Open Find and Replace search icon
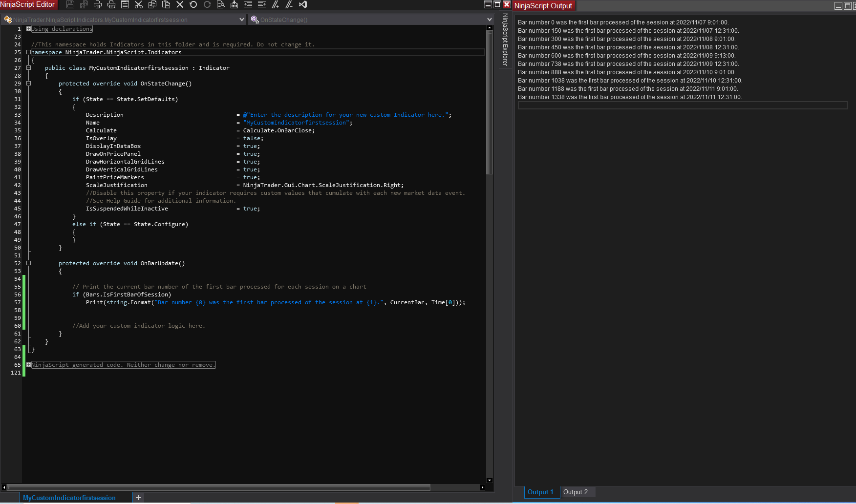856x504 pixels. [x=220, y=4]
